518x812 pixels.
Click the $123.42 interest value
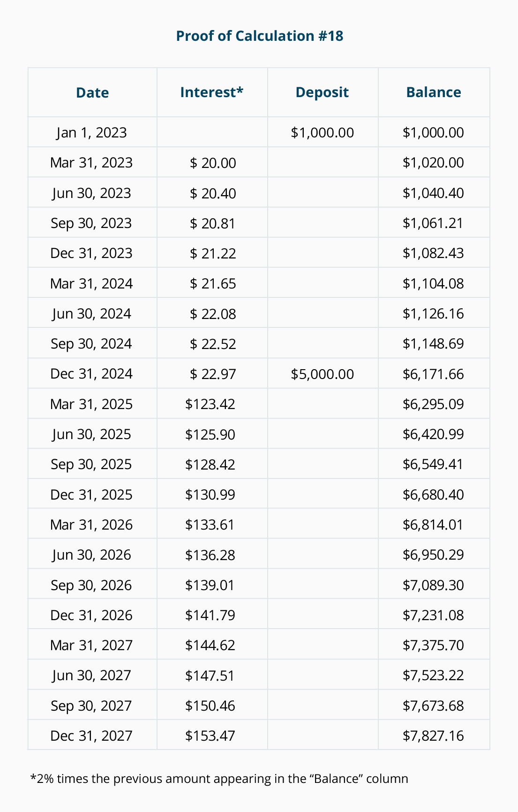coord(210,404)
